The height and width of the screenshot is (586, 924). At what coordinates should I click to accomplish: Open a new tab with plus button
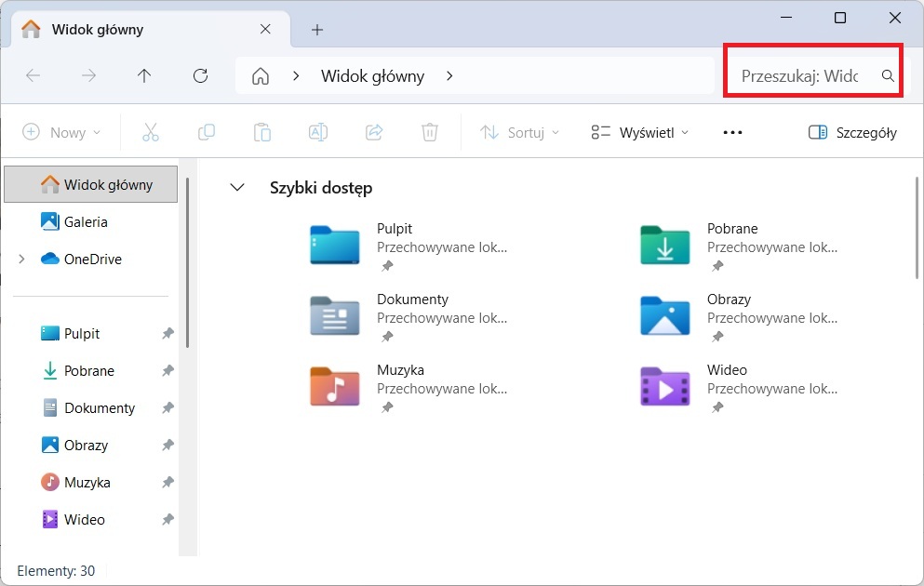pyautogui.click(x=317, y=30)
